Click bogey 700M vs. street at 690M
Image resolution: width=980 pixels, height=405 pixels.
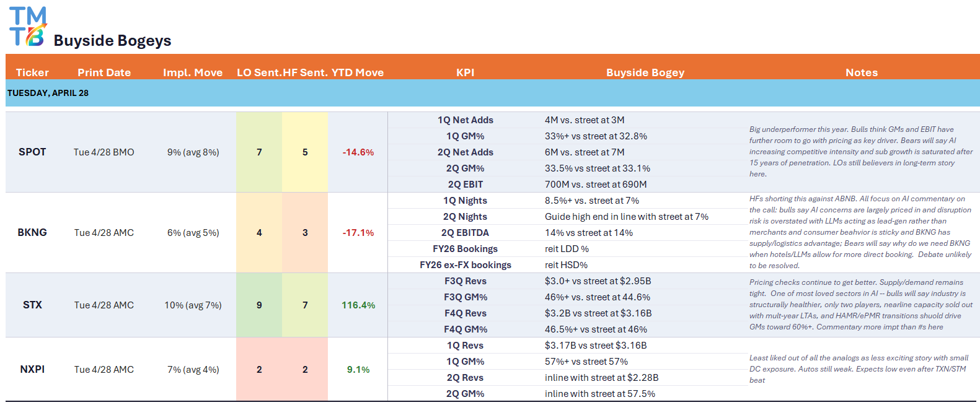(x=596, y=184)
